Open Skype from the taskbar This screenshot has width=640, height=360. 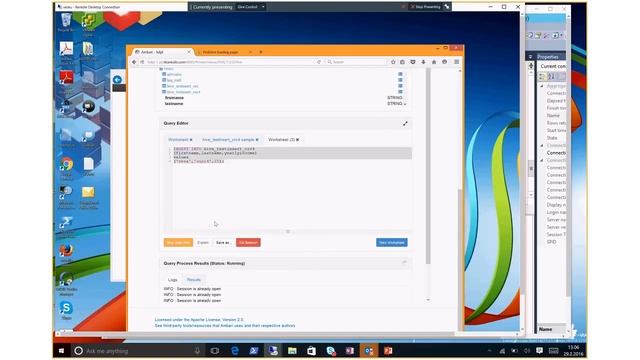331,351
